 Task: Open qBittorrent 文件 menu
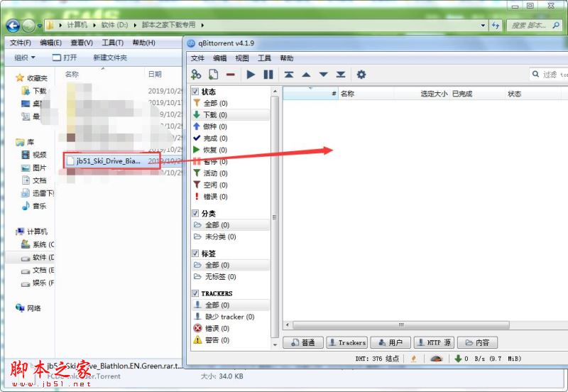(197, 58)
